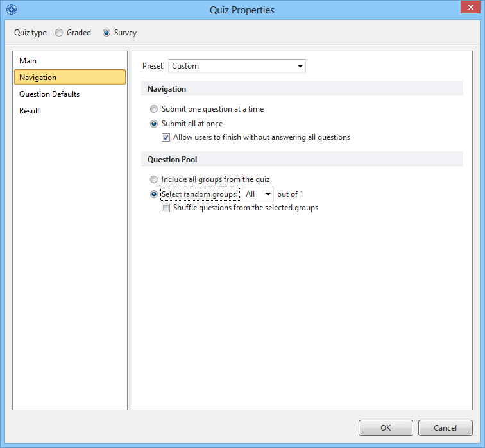Open the Question Defaults section
This screenshot has height=448, width=485.
coord(70,94)
